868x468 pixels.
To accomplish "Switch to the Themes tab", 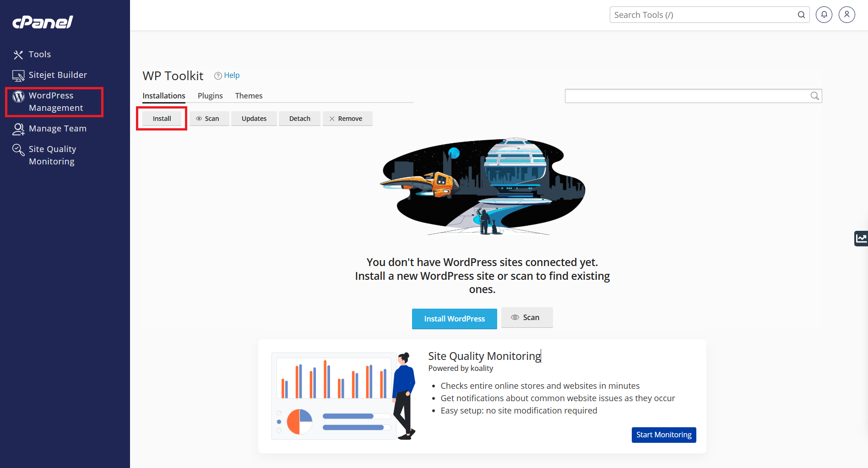I will tap(249, 96).
